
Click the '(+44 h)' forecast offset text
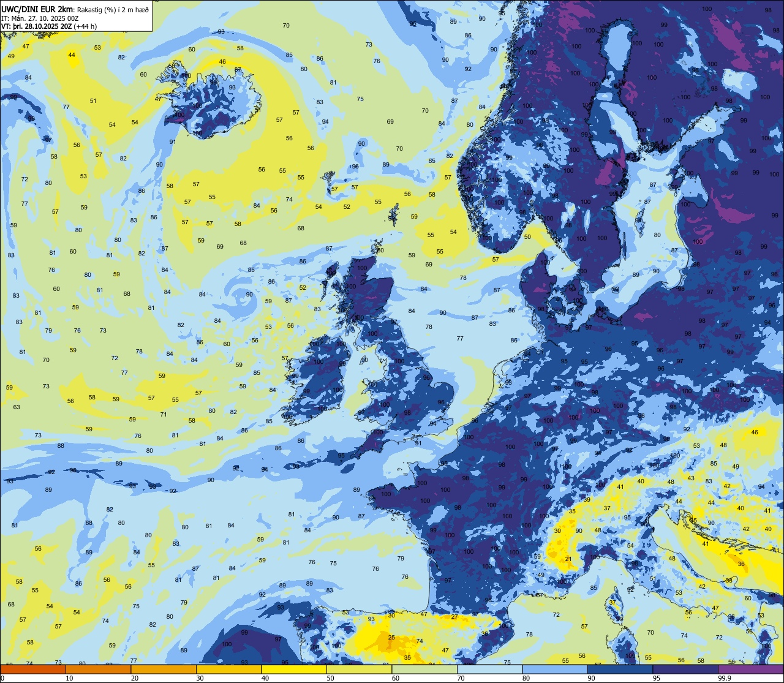coord(85,26)
